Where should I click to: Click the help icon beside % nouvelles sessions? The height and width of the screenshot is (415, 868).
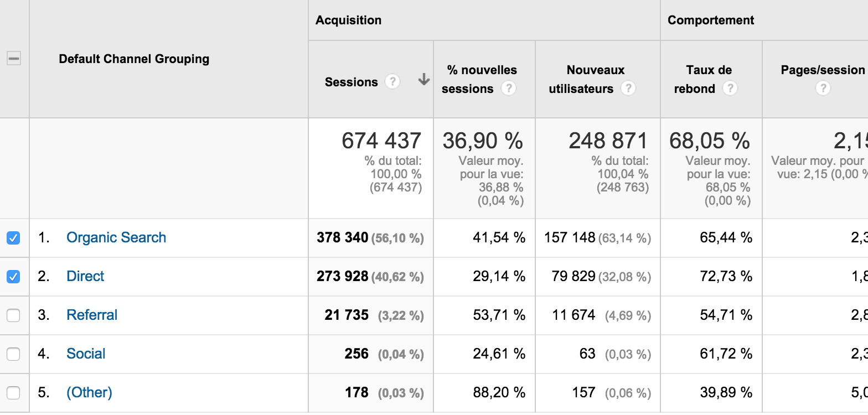tap(508, 89)
